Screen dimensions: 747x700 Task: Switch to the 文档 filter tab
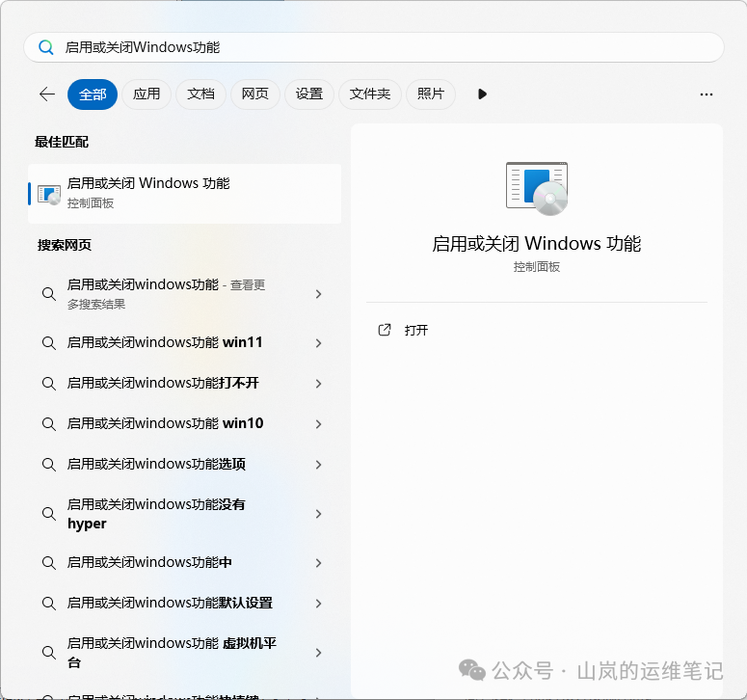tap(200, 94)
